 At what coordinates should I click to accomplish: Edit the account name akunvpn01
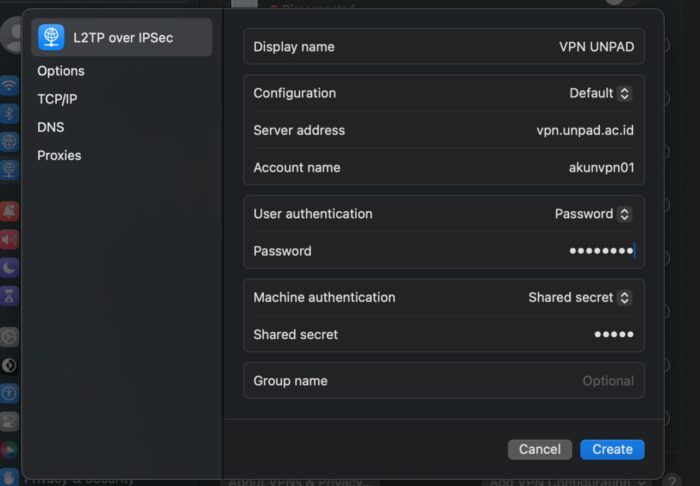tap(601, 168)
